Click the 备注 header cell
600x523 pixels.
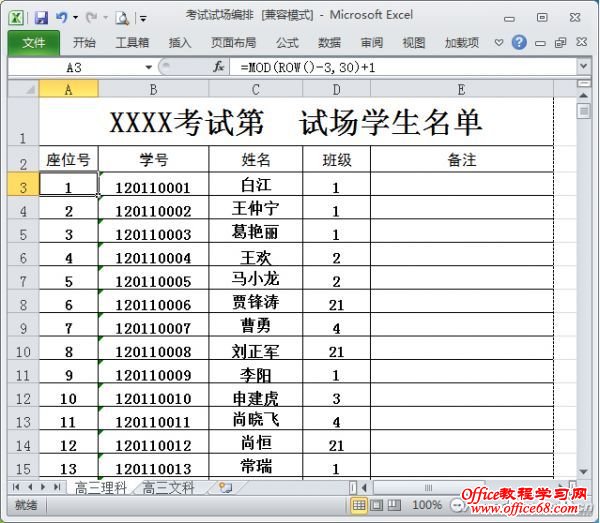pos(462,159)
